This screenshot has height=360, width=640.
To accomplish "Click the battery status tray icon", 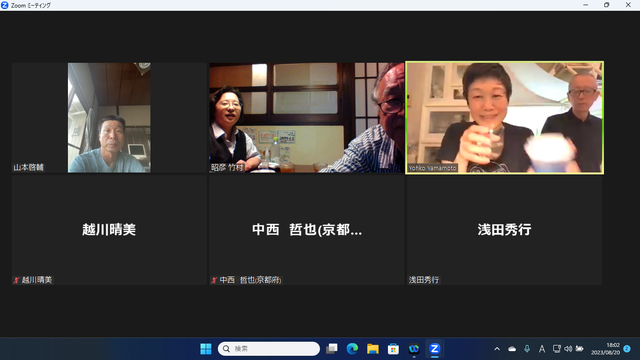I will tap(580, 349).
